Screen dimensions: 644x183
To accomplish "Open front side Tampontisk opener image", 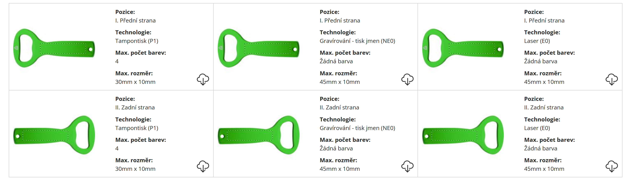I will [54, 48].
